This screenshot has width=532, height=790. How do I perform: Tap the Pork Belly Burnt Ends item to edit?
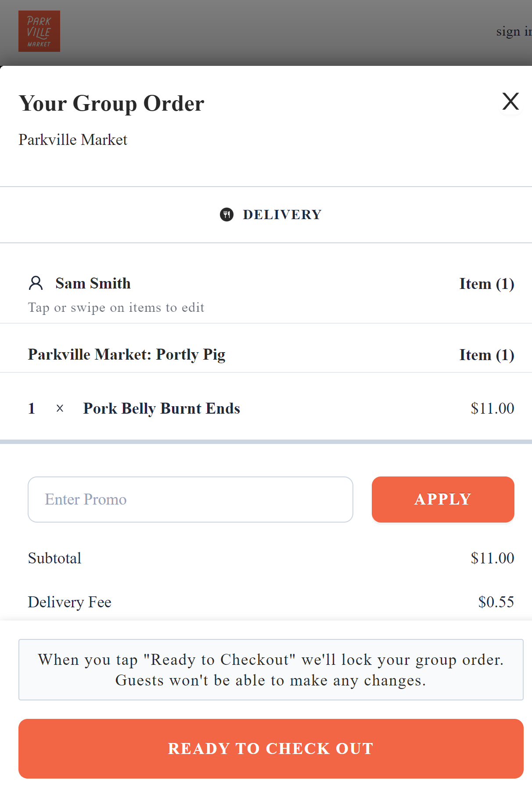tap(161, 408)
